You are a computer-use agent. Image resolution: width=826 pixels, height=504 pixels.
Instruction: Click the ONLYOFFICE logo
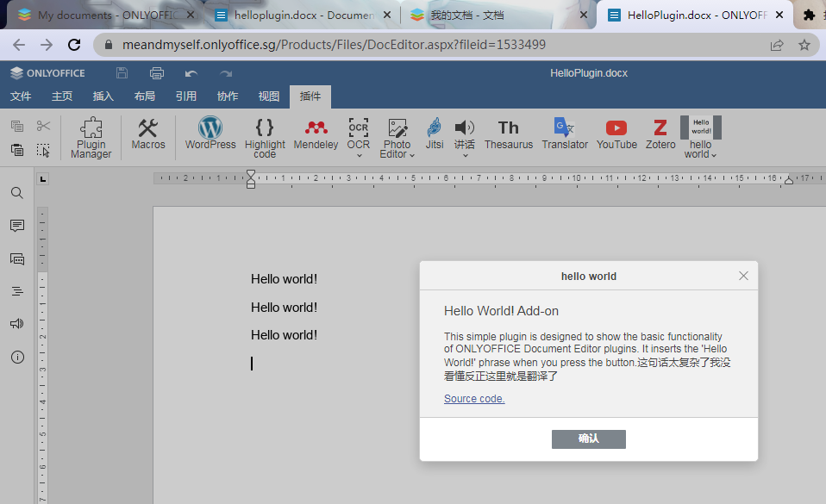(47, 73)
